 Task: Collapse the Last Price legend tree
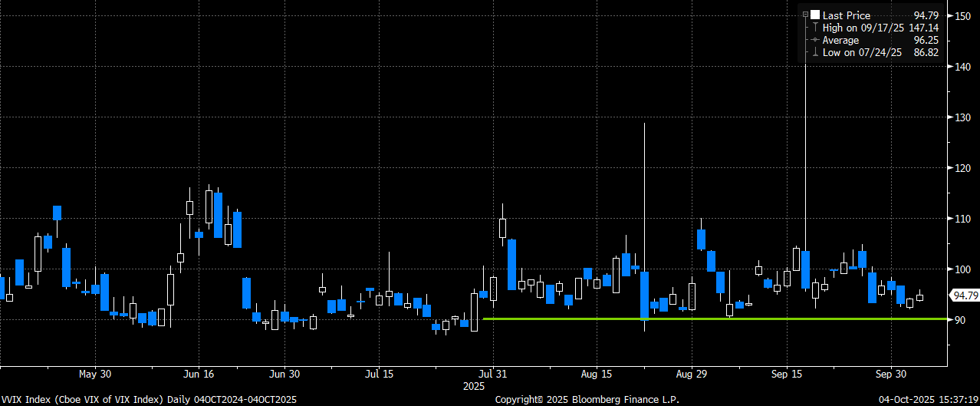[x=805, y=15]
